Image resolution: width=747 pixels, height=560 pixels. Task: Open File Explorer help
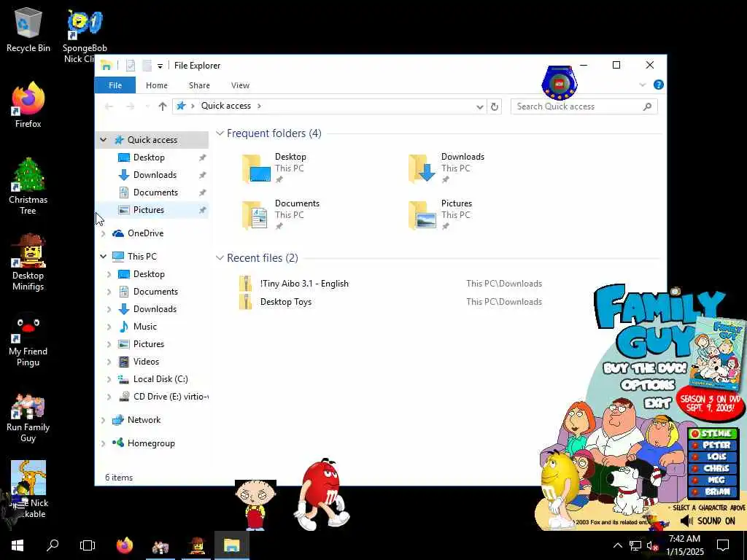659,85
